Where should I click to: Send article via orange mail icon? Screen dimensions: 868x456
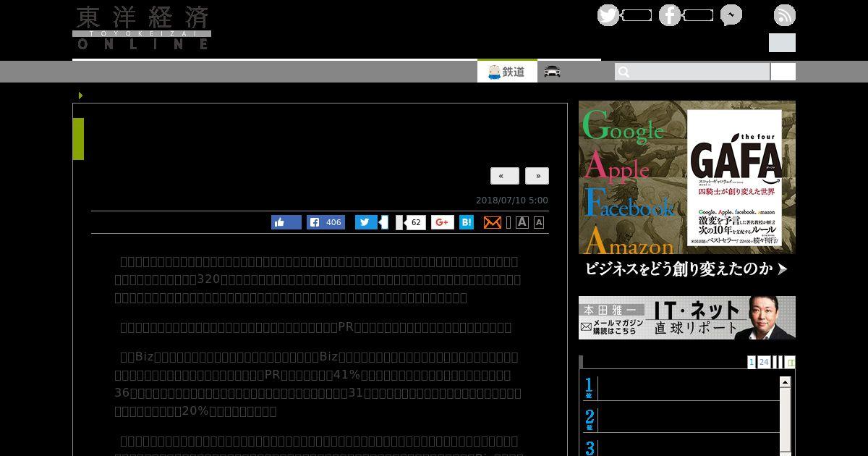pos(493,222)
